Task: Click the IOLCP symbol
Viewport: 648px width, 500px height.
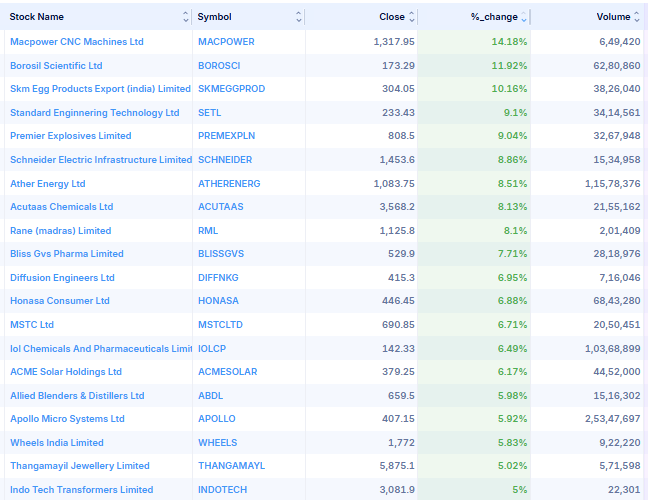Action: (212, 349)
